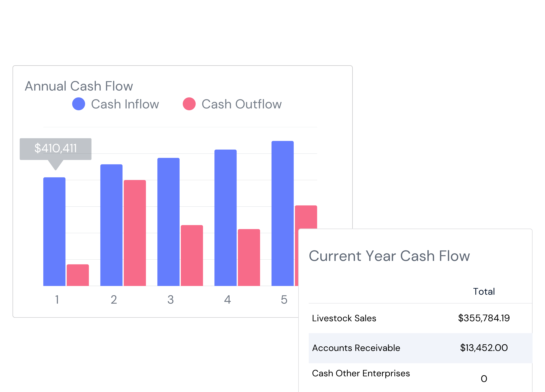Select the year 2 blue inflow bar

click(112, 225)
